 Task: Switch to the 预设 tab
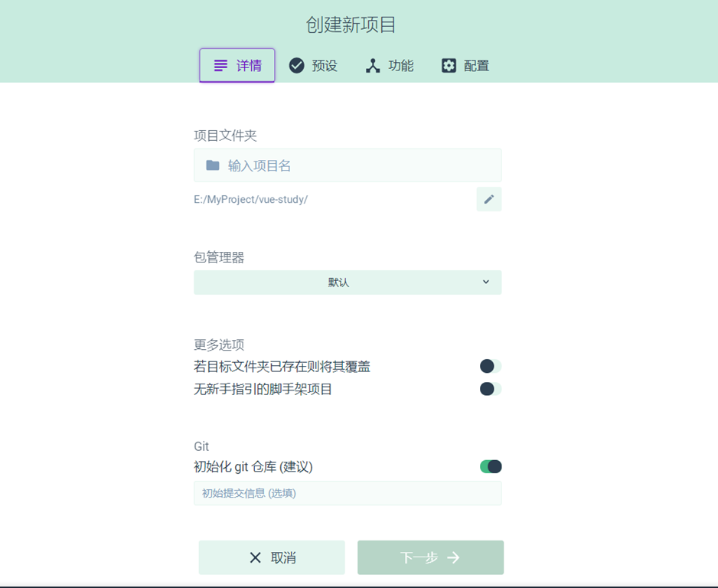click(x=314, y=66)
